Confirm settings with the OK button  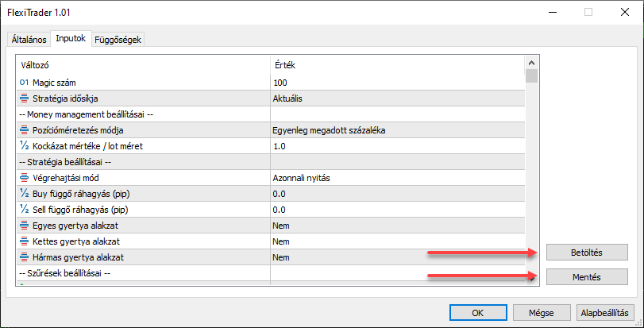click(477, 313)
